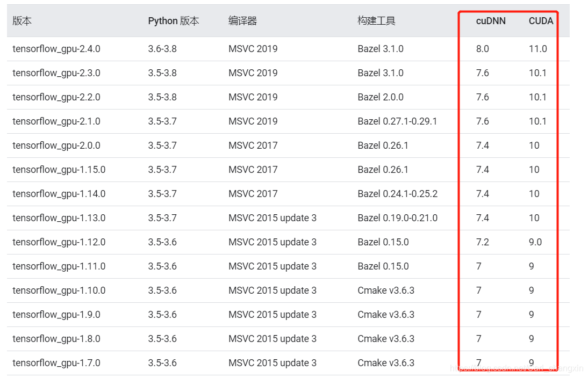Click Python 3.6-3.8 in the 2.4.0 row

[162, 49]
